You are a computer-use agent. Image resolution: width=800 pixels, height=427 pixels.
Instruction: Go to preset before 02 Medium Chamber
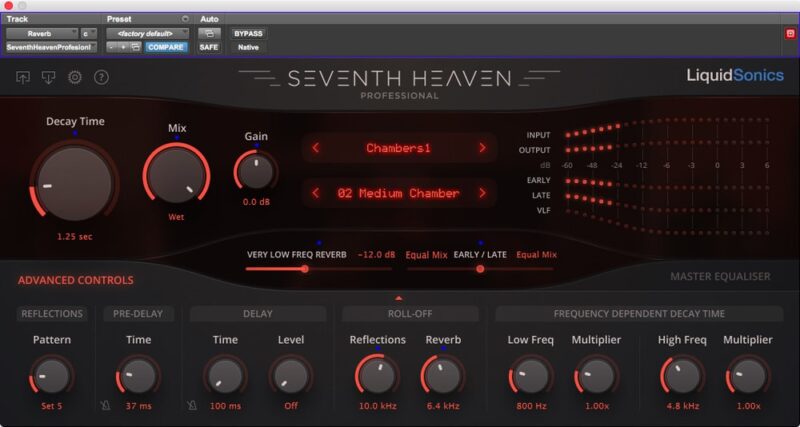pyautogui.click(x=316, y=193)
